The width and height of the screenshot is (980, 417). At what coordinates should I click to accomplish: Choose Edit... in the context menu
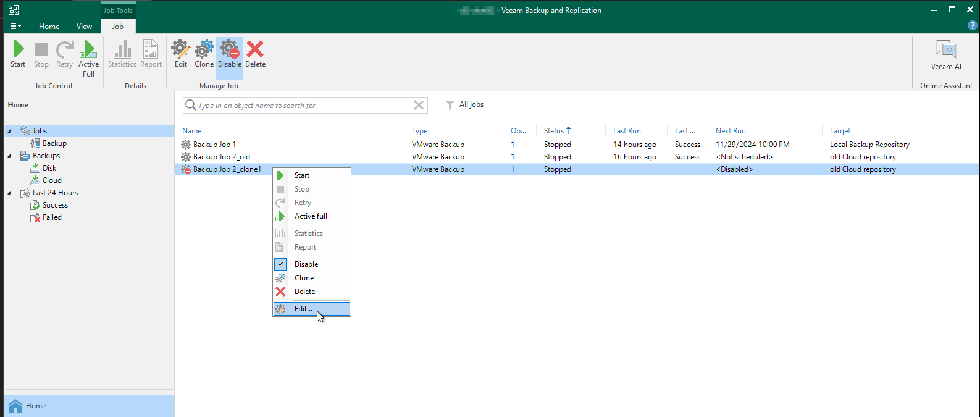(x=312, y=309)
